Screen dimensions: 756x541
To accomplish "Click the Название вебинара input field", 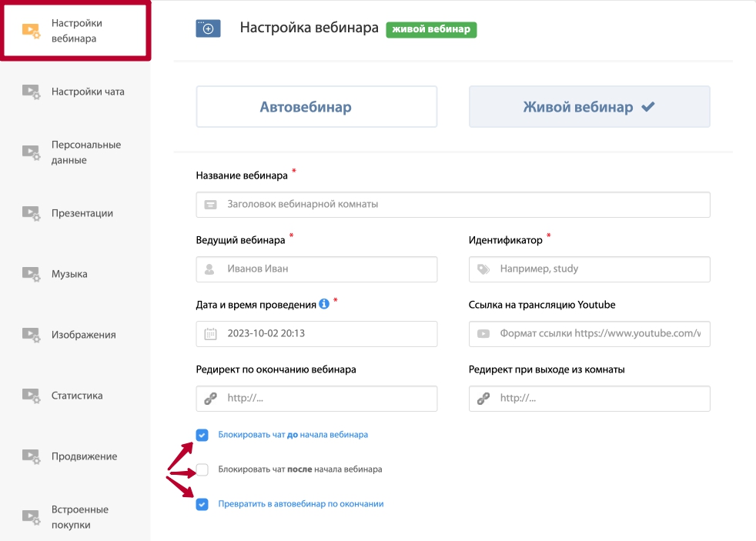I will 453,204.
